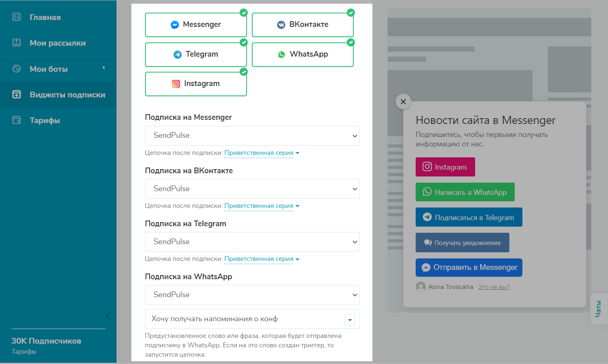Click the Мои боты icon
This screenshot has width=608, height=364.
click(17, 68)
